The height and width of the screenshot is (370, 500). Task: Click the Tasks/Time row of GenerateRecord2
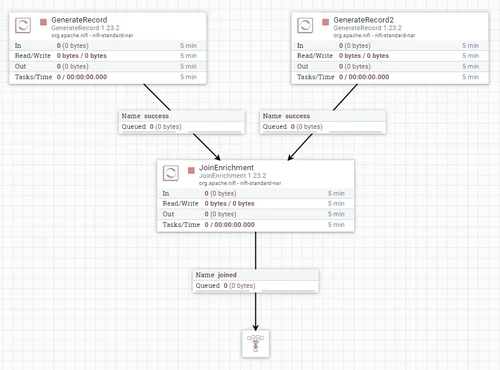390,77
